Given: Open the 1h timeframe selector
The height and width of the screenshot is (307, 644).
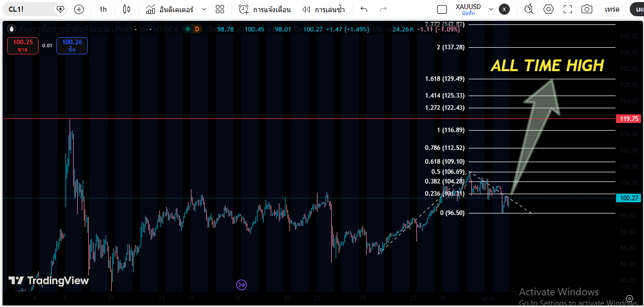Looking at the screenshot, I should [103, 9].
